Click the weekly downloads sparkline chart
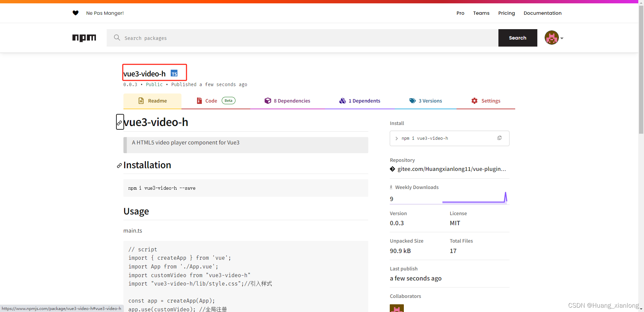 [x=475, y=198]
